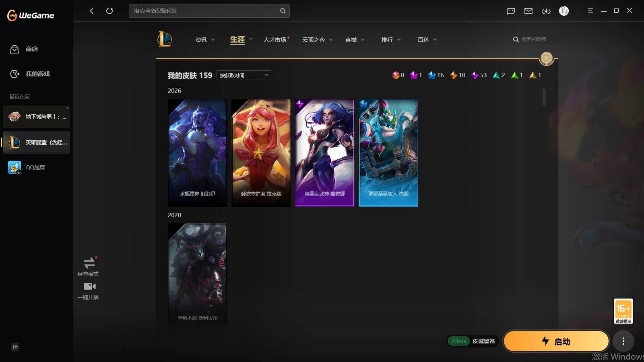The image size is (644, 362).
Task: Open 我的游戏 my games
Action: point(30,74)
